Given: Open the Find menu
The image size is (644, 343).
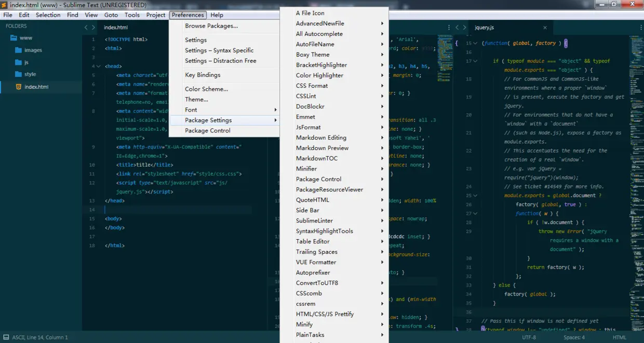Looking at the screenshot, I should pyautogui.click(x=73, y=15).
